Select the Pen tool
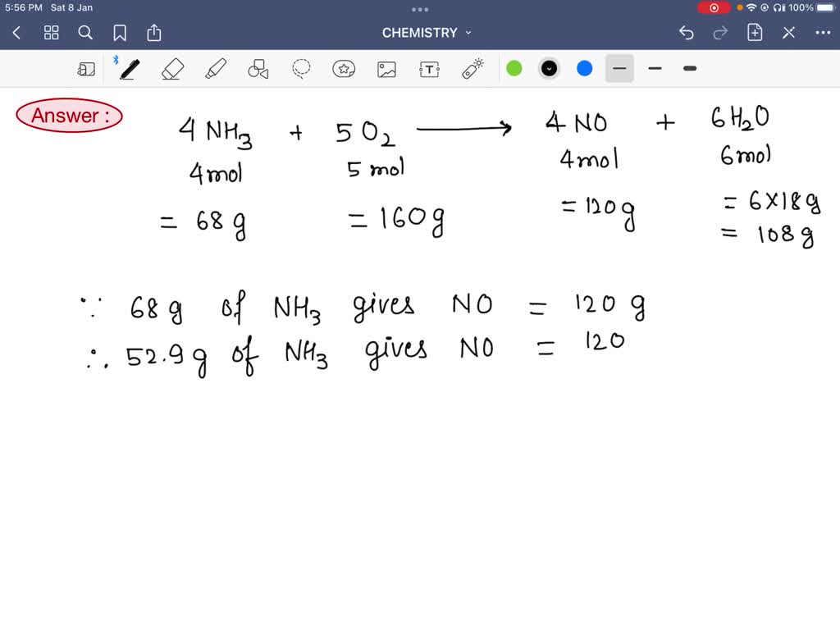 click(x=129, y=68)
